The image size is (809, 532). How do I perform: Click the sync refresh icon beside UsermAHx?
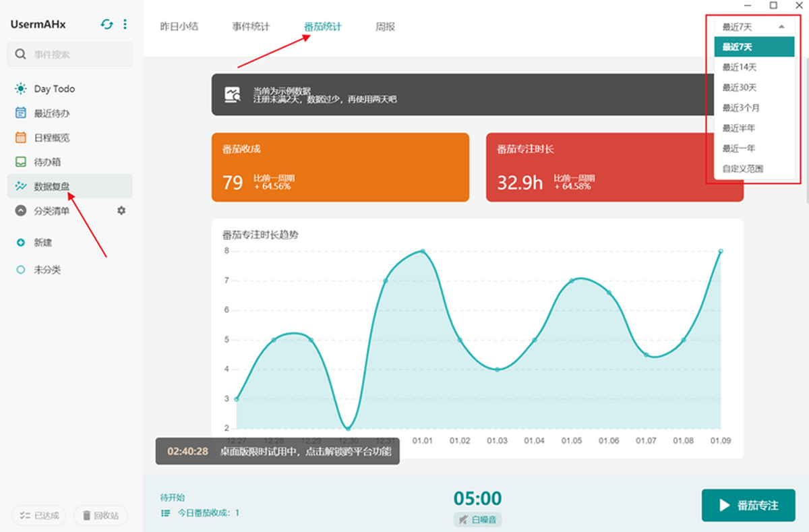click(x=107, y=24)
